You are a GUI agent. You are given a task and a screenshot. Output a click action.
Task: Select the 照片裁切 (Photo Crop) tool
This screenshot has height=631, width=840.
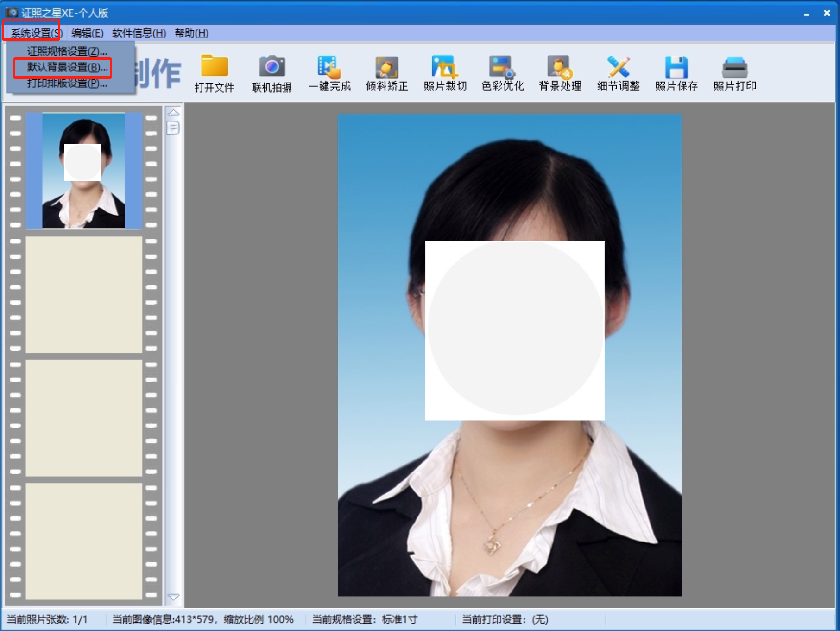click(444, 73)
